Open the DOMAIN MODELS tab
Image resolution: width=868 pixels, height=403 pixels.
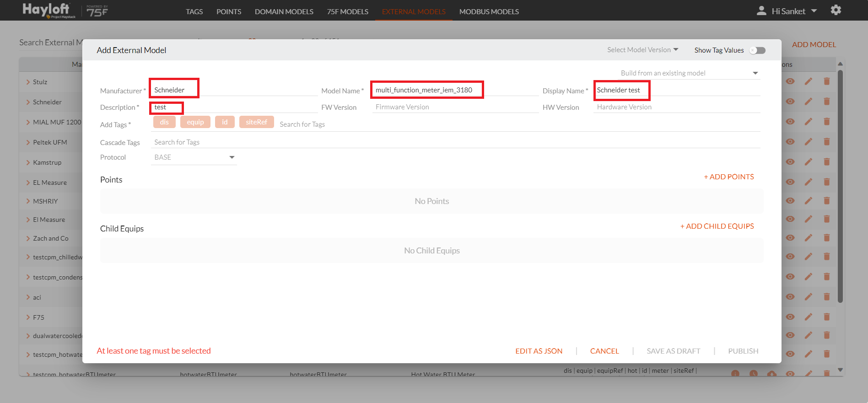point(284,11)
